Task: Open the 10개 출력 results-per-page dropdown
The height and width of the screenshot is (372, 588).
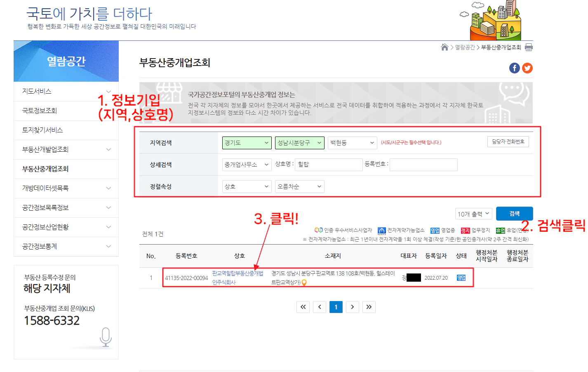Action: coord(474,213)
